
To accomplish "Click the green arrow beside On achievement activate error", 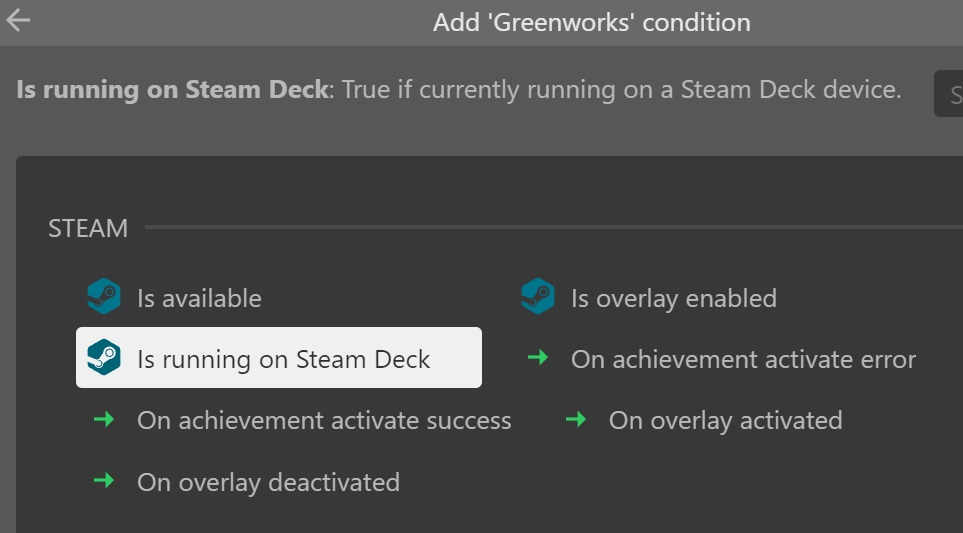I will [x=538, y=357].
